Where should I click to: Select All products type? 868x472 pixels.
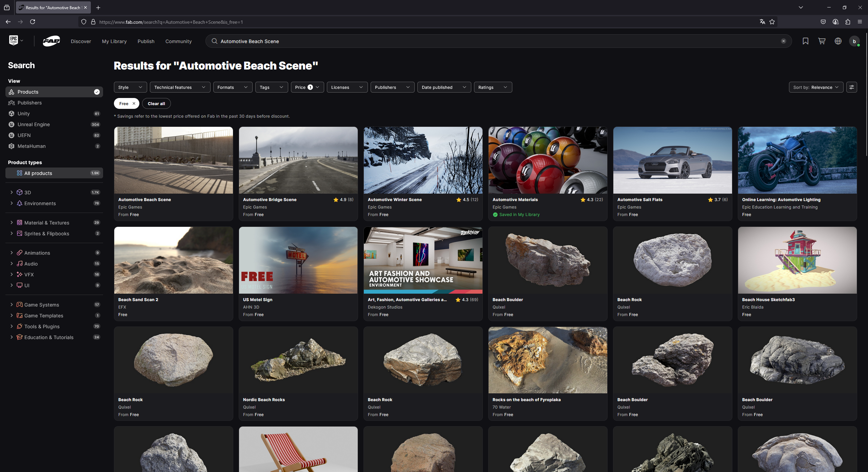pyautogui.click(x=54, y=173)
